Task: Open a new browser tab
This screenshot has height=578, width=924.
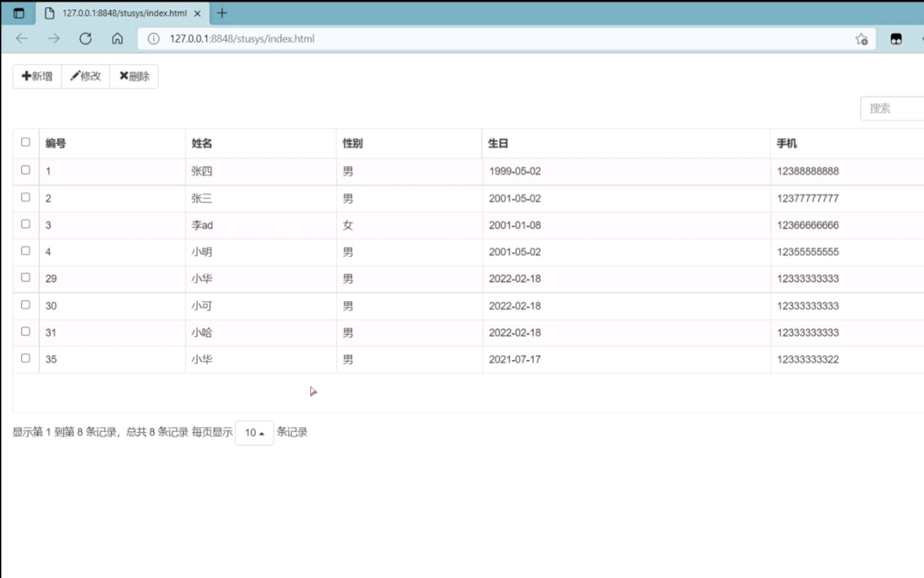Action: 221,13
